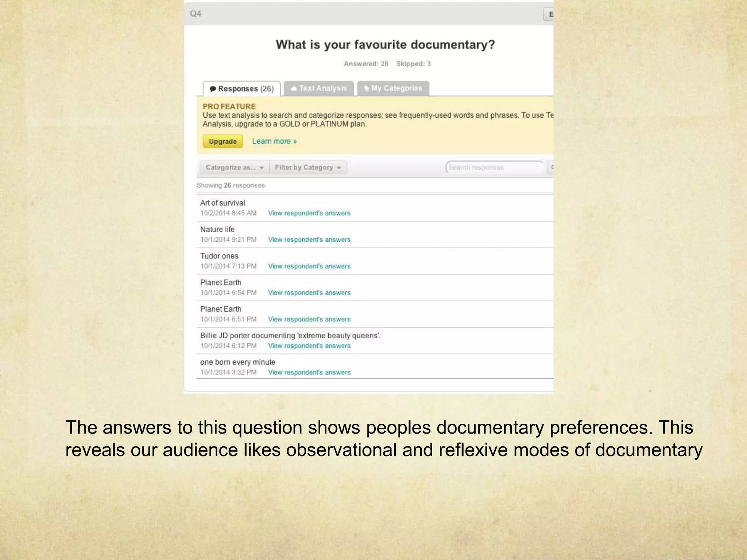
Task: Select the 'Nature life' response text
Action: click(x=217, y=230)
